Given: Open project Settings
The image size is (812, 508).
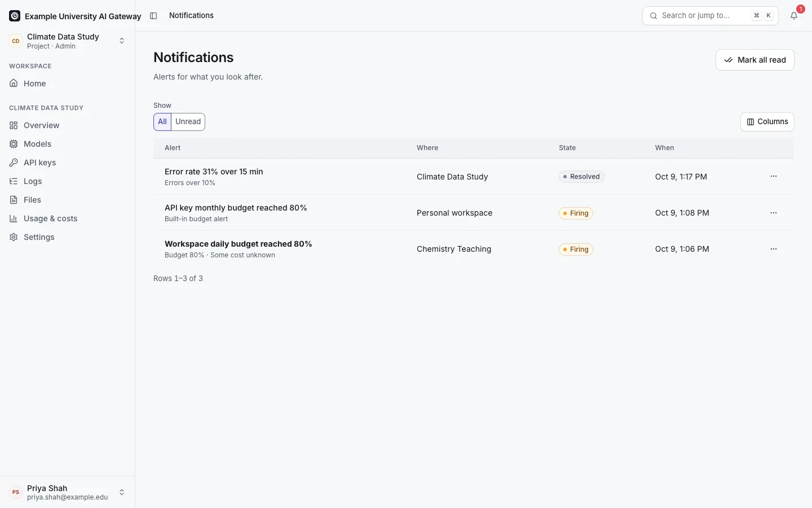Looking at the screenshot, I should coord(68,237).
